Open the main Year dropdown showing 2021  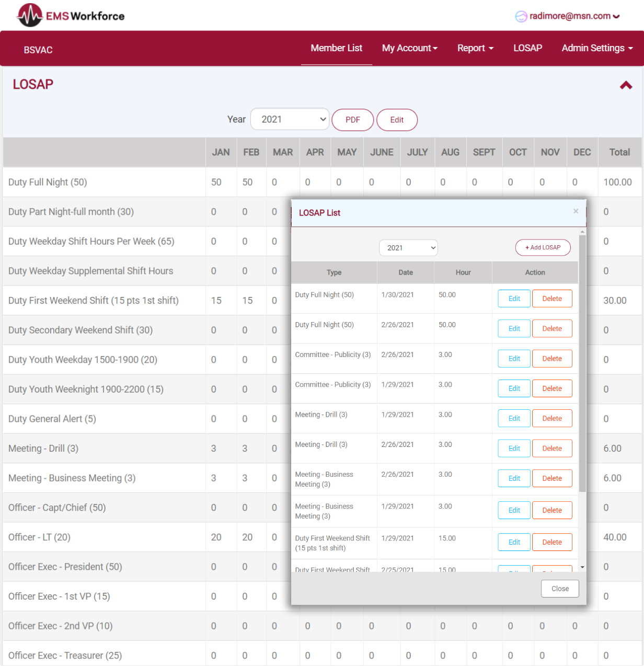pos(290,119)
